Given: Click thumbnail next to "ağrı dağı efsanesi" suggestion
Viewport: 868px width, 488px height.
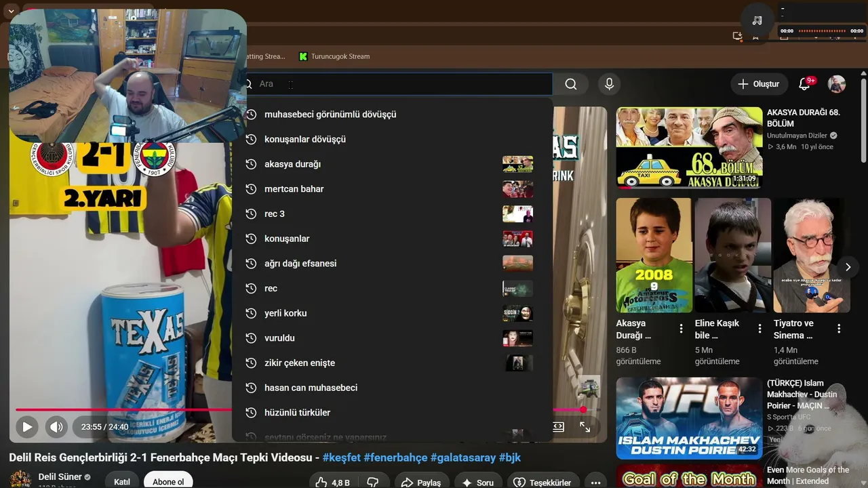Looking at the screenshot, I should click(x=517, y=264).
